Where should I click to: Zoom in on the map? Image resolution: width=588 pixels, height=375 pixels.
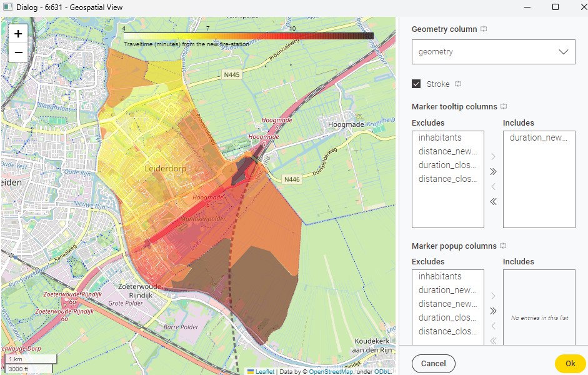(18, 34)
